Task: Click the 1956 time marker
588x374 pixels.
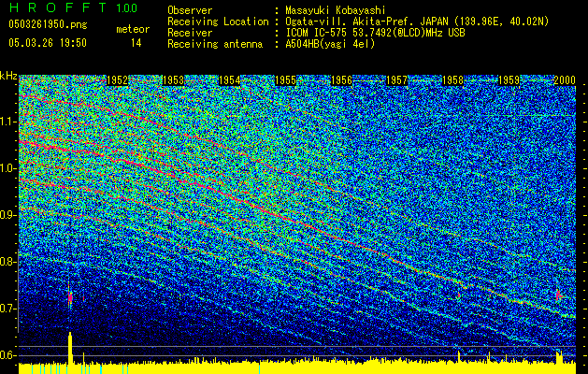Action: tap(341, 80)
